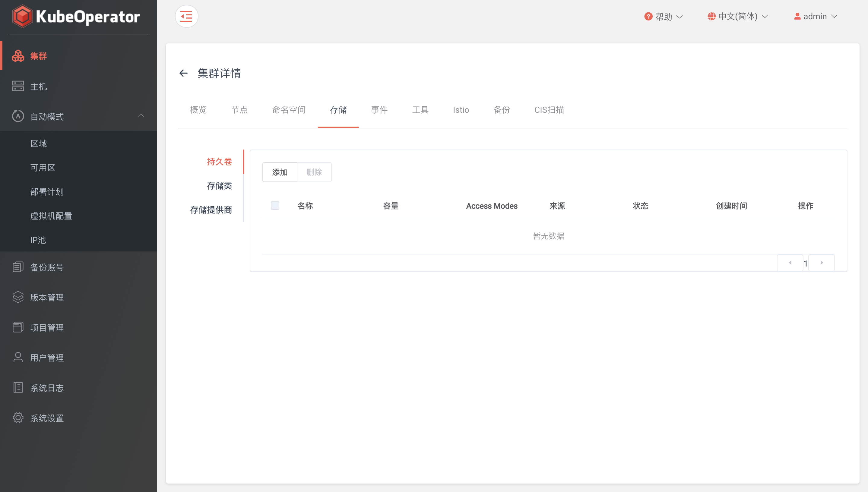
Task: Click the 自动模式 clock icon
Action: pyautogui.click(x=18, y=116)
